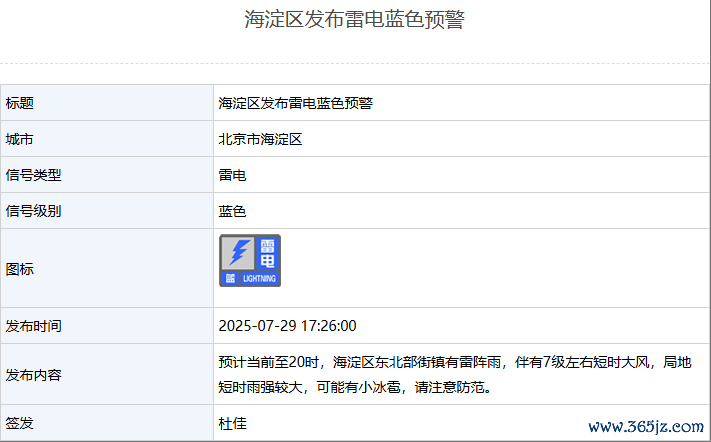Click the 信号级别 label cell

tap(107, 211)
